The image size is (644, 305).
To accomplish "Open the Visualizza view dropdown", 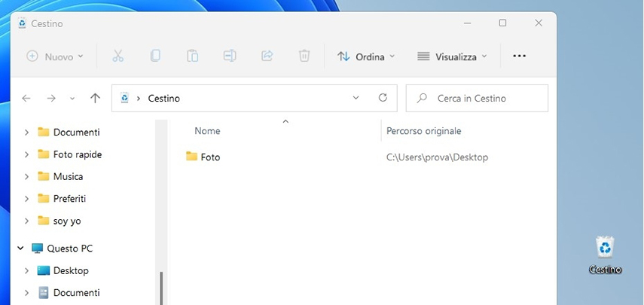I will pos(452,56).
